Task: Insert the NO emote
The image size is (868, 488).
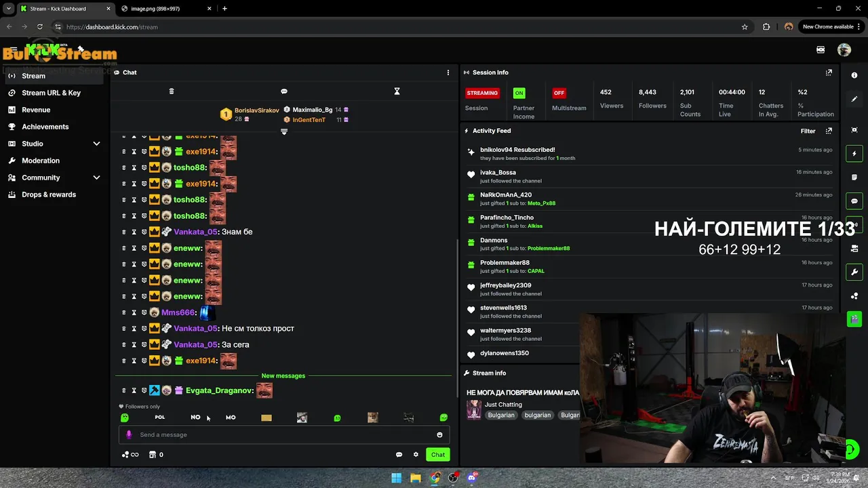Action: point(195,418)
